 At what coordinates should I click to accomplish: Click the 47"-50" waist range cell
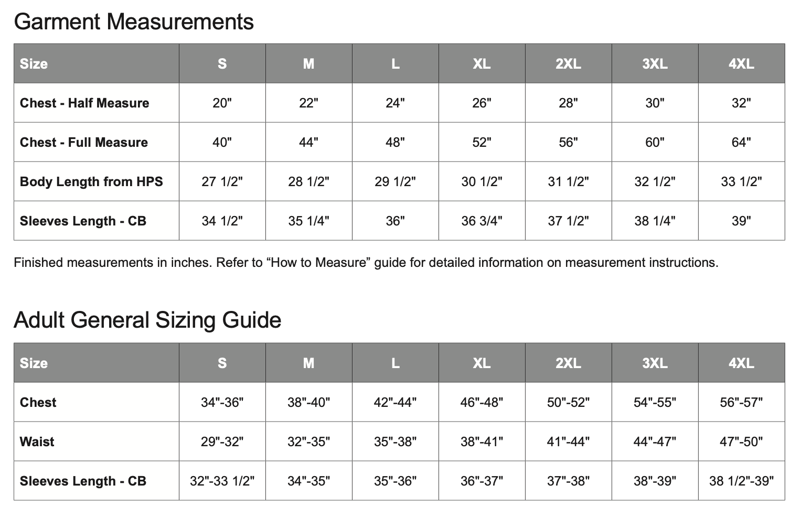pos(741,442)
